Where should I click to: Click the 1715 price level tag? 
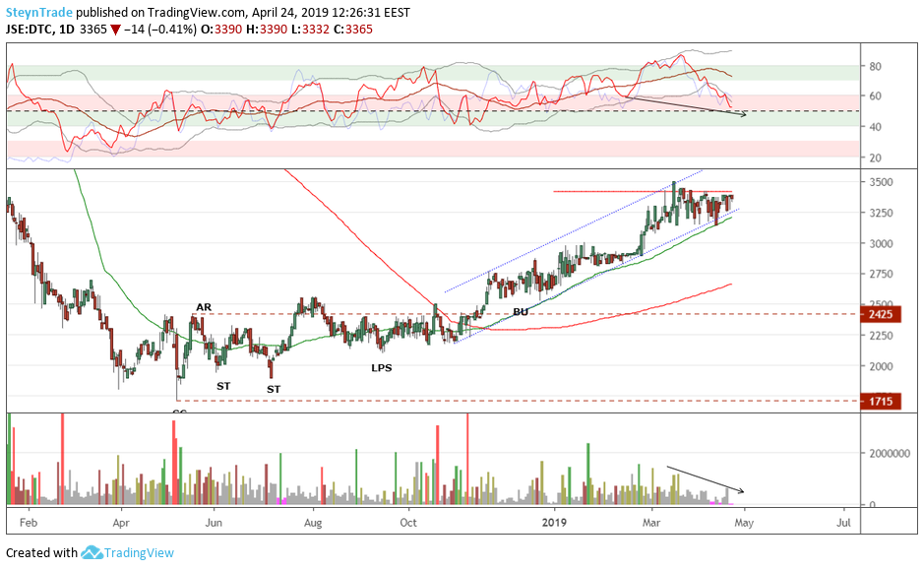pos(881,402)
